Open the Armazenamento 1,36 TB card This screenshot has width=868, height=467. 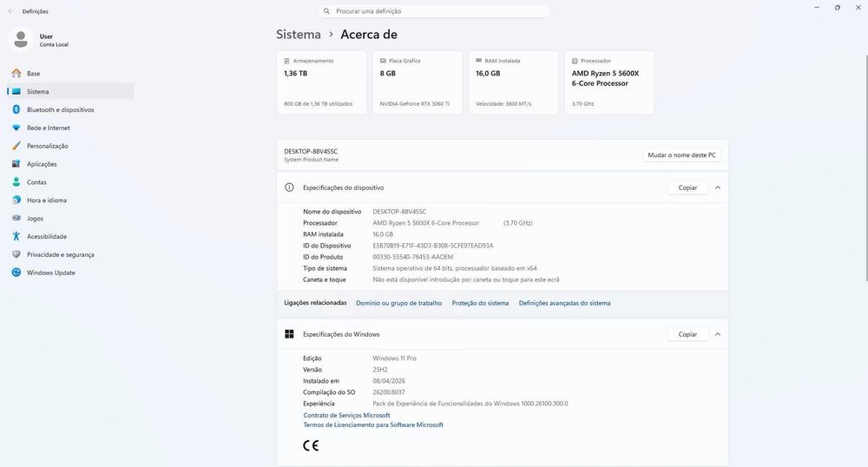pyautogui.click(x=322, y=82)
